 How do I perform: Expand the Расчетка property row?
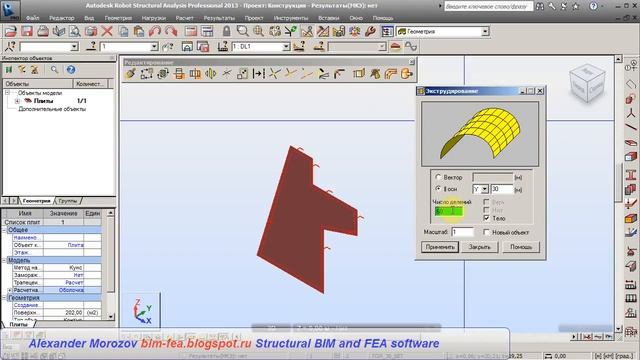(x=10, y=290)
